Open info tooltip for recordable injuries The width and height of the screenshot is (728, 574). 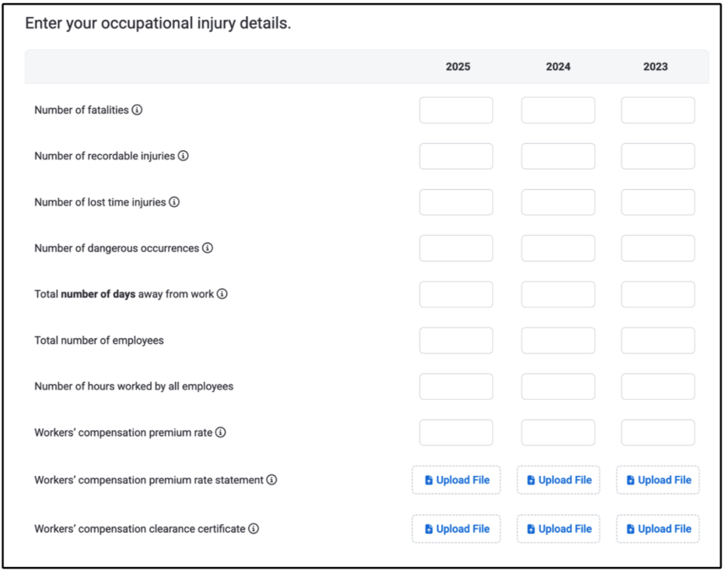point(184,156)
